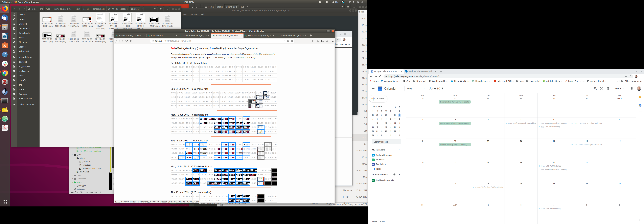
Task: Uncheck Holidays in Australia calendar
Action: tap(373, 180)
